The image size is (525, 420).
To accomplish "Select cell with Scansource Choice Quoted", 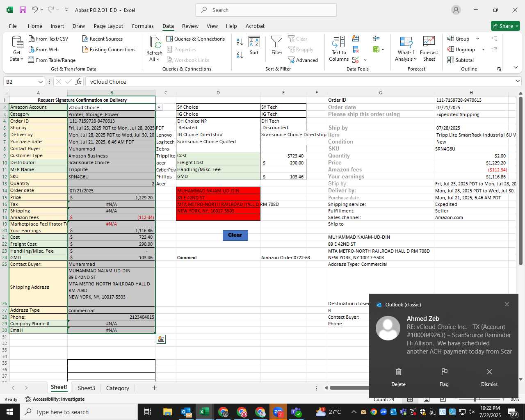I will coord(218,142).
